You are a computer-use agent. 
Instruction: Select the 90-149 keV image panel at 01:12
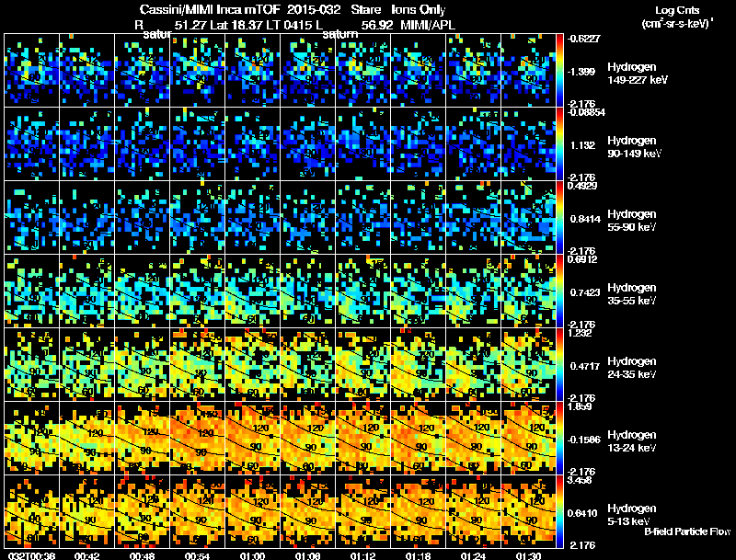[x=362, y=144]
